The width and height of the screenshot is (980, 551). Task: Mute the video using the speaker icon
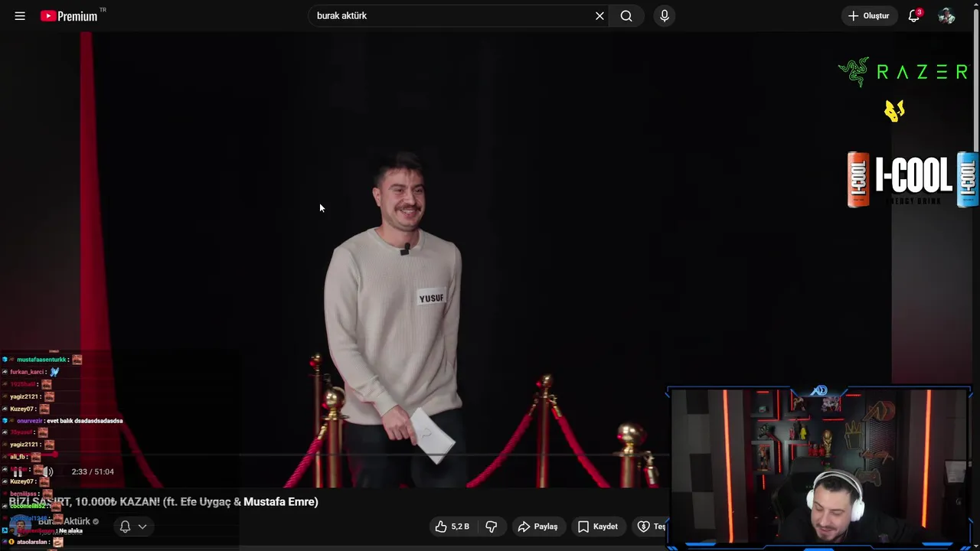[x=47, y=471]
